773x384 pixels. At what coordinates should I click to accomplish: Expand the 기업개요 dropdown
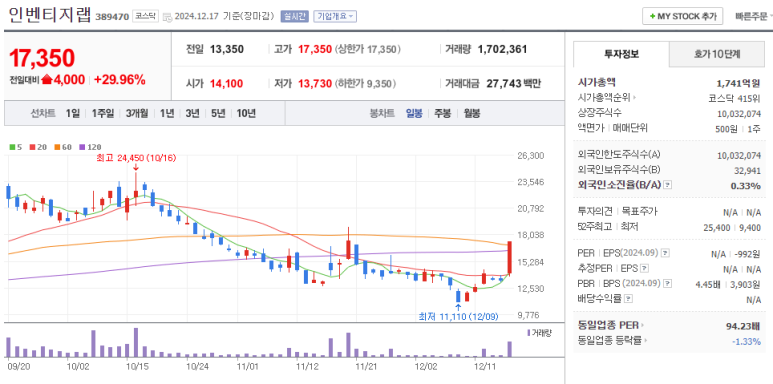(x=335, y=16)
